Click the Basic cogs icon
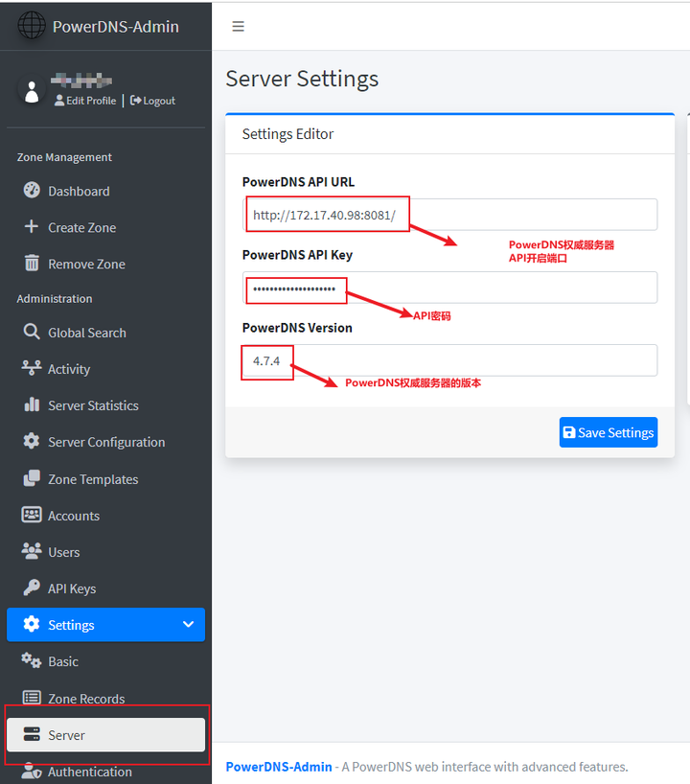 (31, 660)
